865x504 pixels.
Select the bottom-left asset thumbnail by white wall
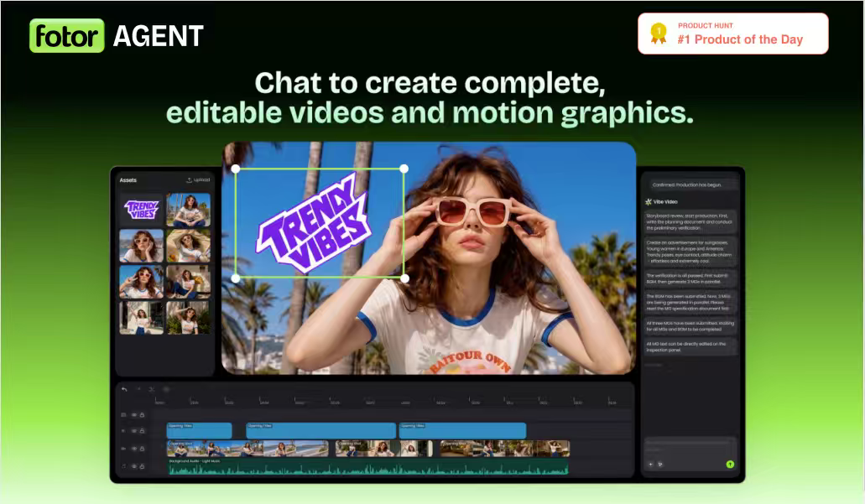[x=142, y=318]
